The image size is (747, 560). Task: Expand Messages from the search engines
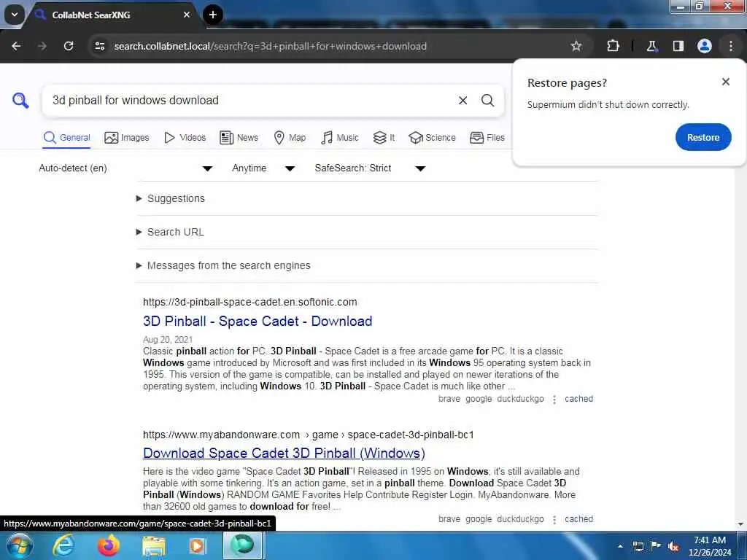click(223, 265)
